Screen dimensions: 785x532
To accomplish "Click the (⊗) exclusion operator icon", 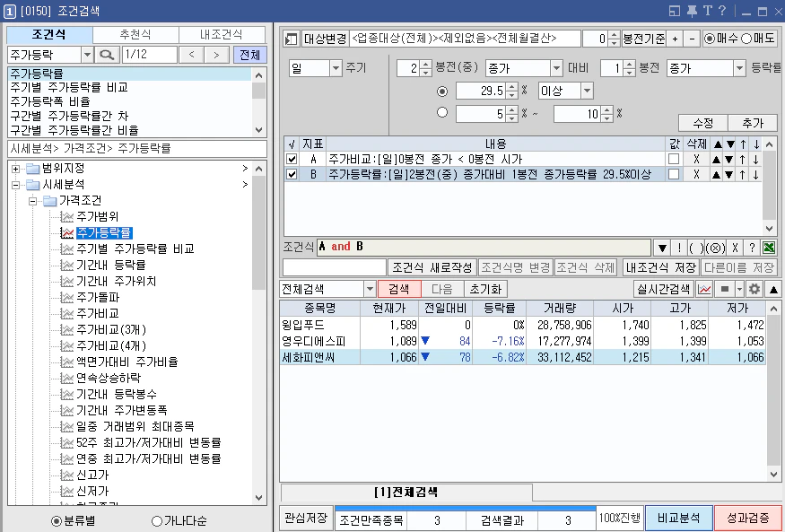I will 715,248.
